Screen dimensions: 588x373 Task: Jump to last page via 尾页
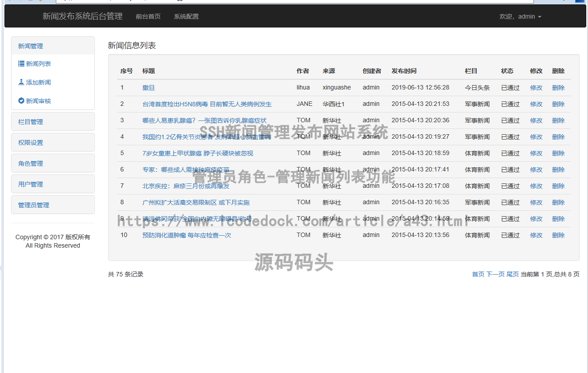513,274
